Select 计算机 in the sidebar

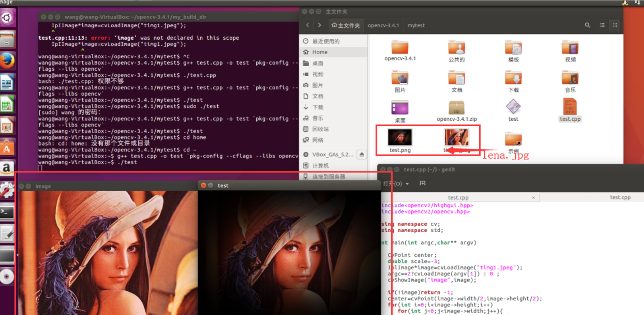click(333, 166)
